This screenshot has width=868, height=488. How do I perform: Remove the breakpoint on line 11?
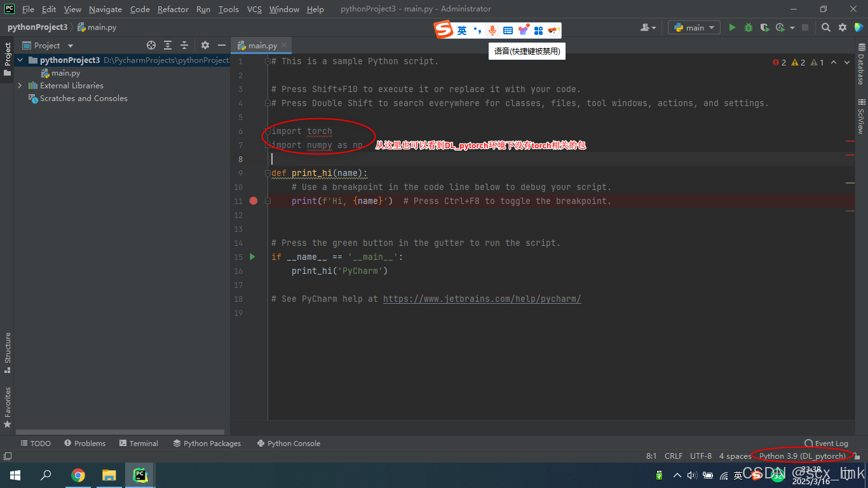pos(254,201)
